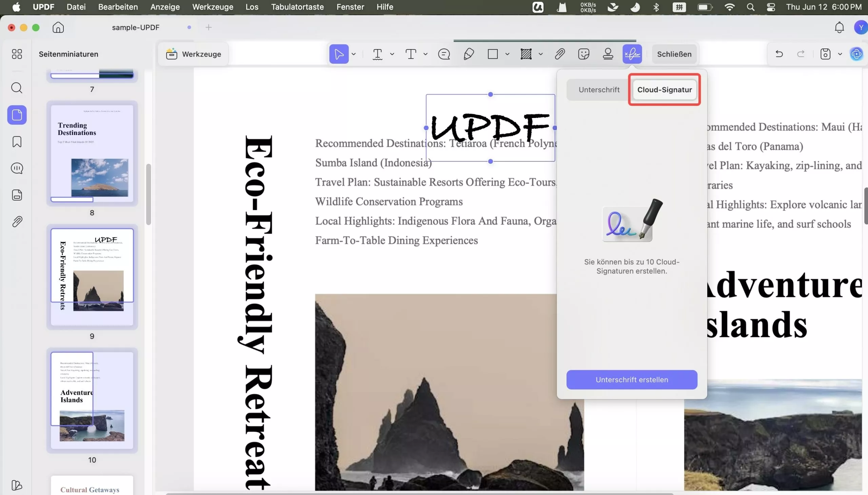Switch to the Unterschrift tab

point(599,90)
